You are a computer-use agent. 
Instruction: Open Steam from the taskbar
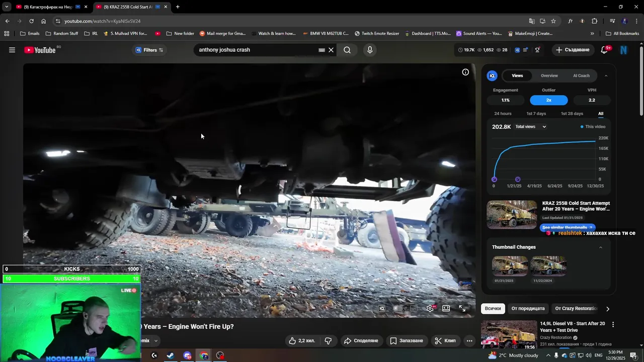(171, 355)
